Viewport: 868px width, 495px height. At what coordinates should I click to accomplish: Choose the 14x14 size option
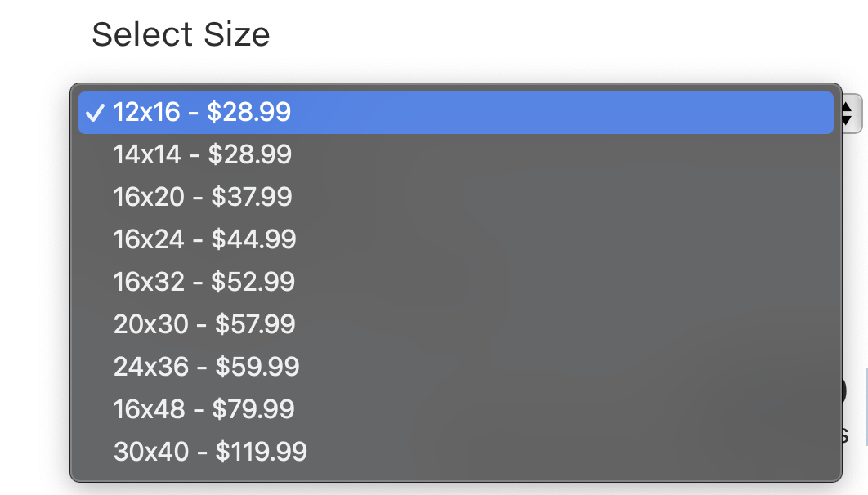tap(202, 154)
